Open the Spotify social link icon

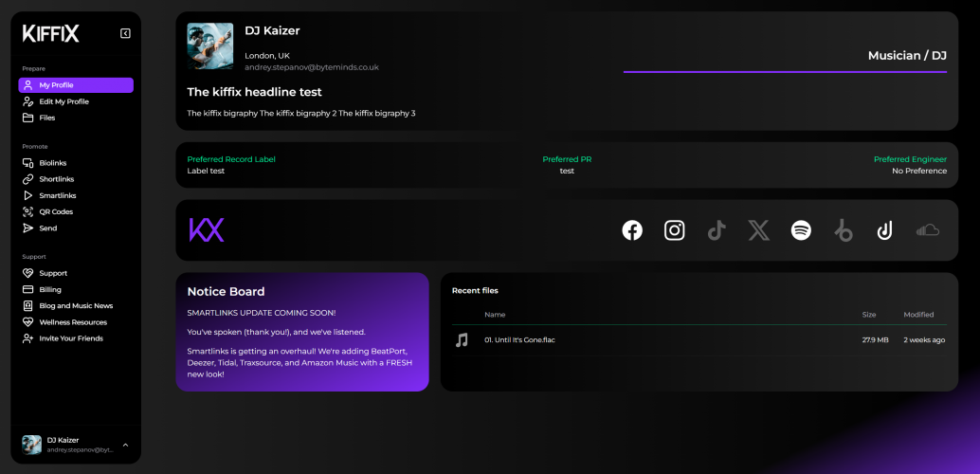click(x=801, y=230)
